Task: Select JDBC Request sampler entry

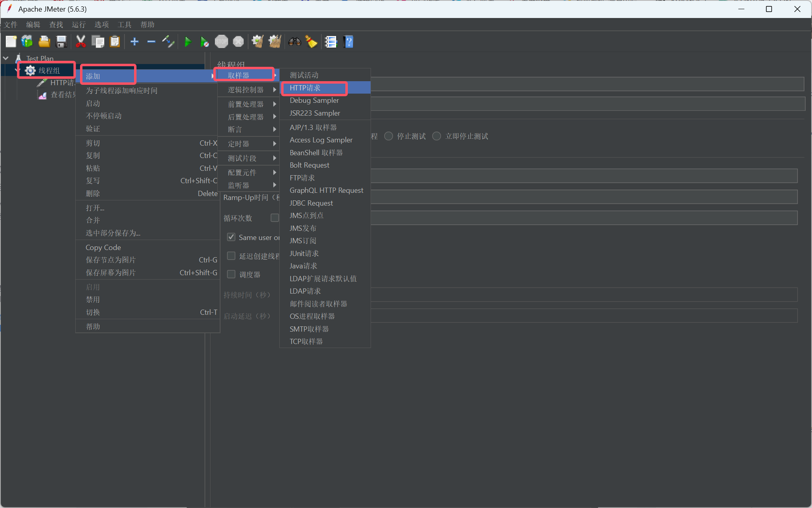Action: 311,203
